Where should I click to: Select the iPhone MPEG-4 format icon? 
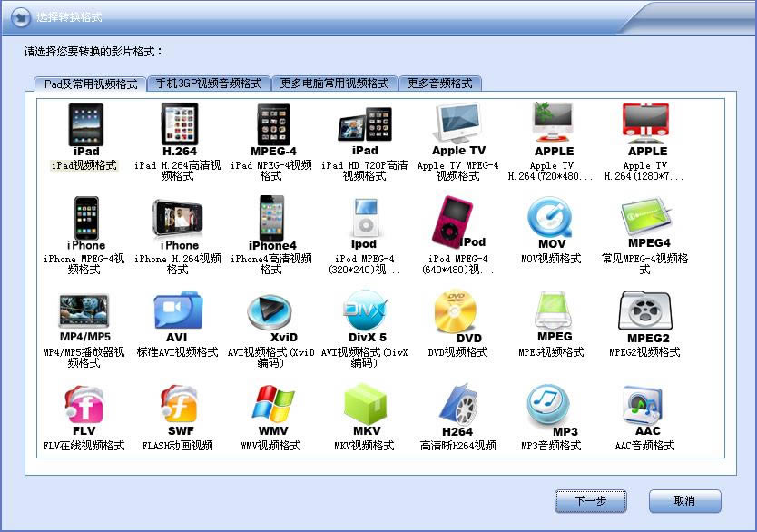86,223
